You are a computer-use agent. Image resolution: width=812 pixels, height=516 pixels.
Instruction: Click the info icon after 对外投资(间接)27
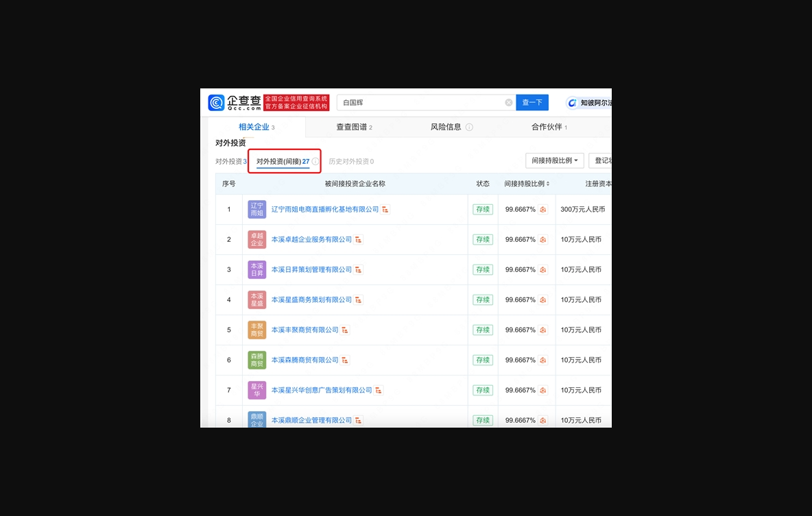(315, 160)
